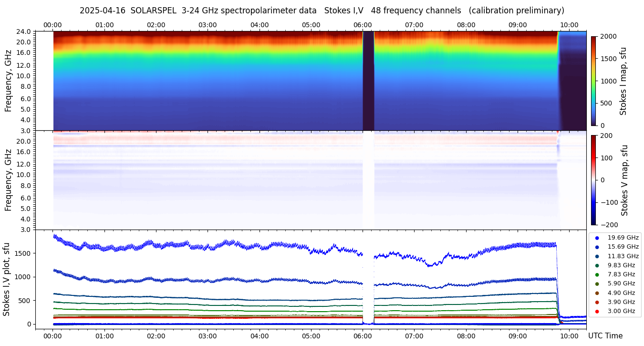Click the 03:00 tick on top time axis
The height and width of the screenshot is (346, 644).
[208, 25]
